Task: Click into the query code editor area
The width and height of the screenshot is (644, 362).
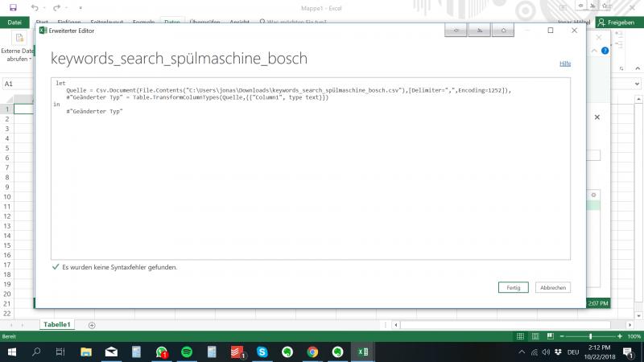Action: (x=311, y=168)
